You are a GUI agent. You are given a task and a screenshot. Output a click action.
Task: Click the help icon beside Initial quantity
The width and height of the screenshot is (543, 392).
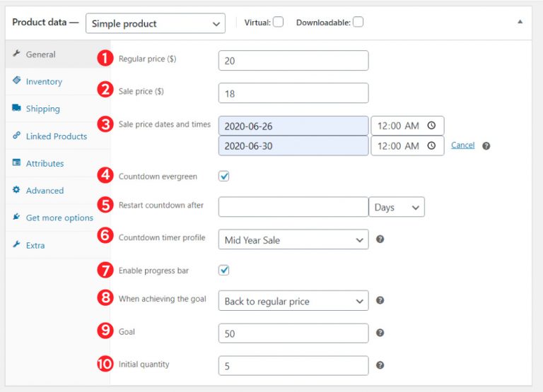pyautogui.click(x=380, y=365)
